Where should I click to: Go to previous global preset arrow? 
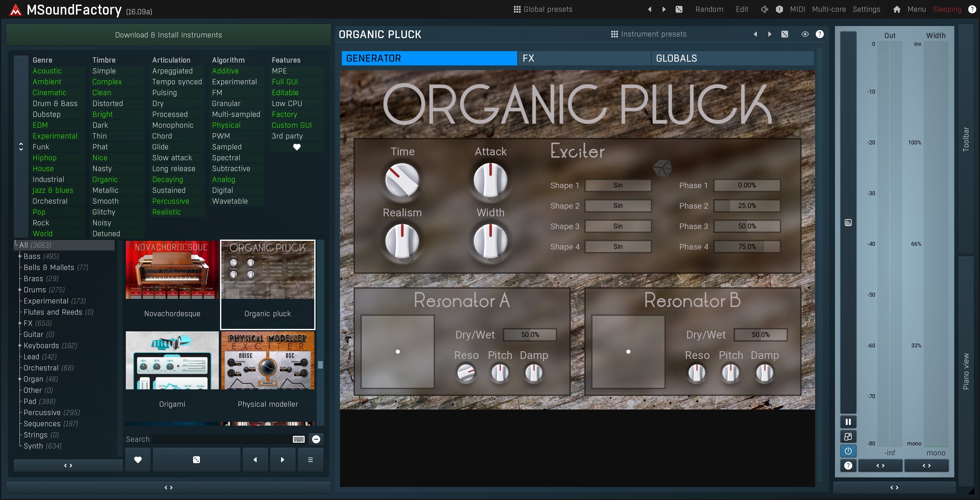(649, 9)
